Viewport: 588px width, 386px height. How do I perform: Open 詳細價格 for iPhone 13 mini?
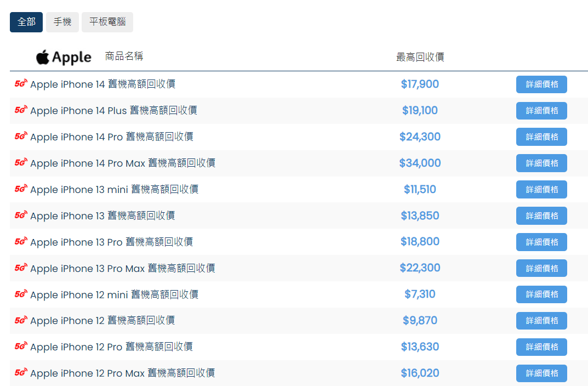click(x=541, y=190)
